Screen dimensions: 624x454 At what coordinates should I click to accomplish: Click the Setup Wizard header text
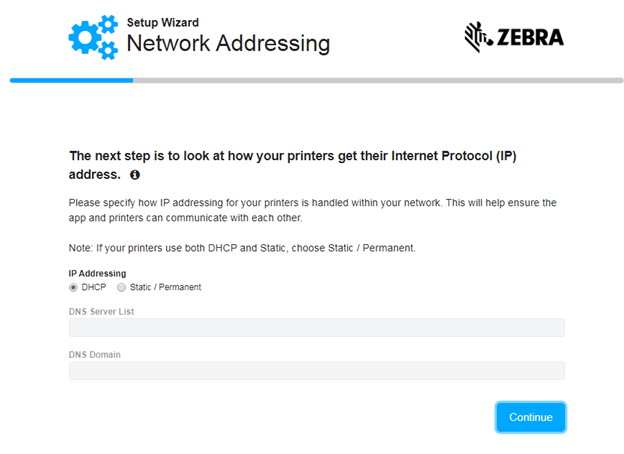pos(162,22)
